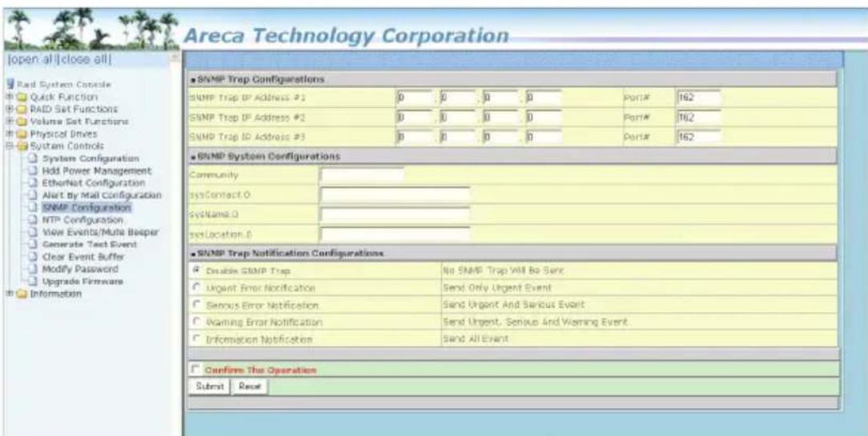Select Urgent Error Notification radio button
Viewport: 868px width, 436px height.
pyautogui.click(x=195, y=288)
